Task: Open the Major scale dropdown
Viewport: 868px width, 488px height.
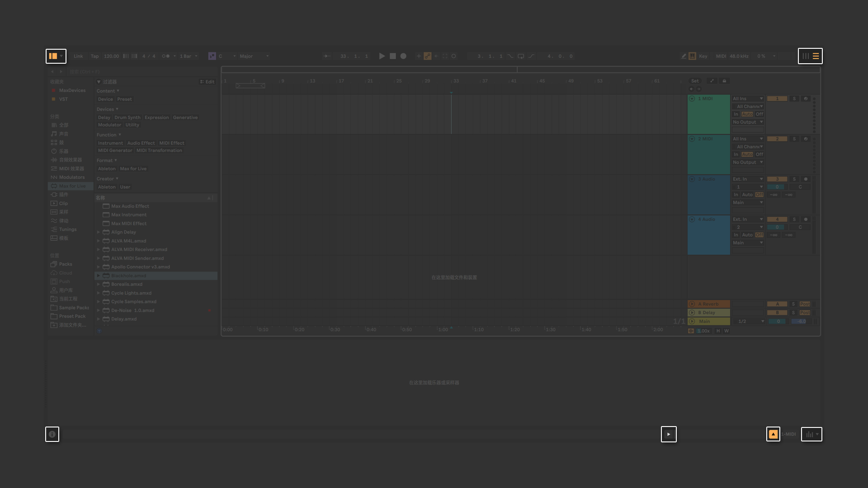Action: click(x=254, y=56)
